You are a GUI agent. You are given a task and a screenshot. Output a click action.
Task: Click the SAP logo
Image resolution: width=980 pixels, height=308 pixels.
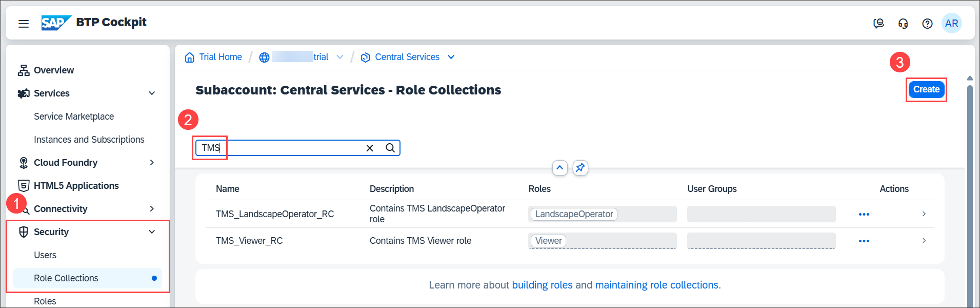click(56, 23)
